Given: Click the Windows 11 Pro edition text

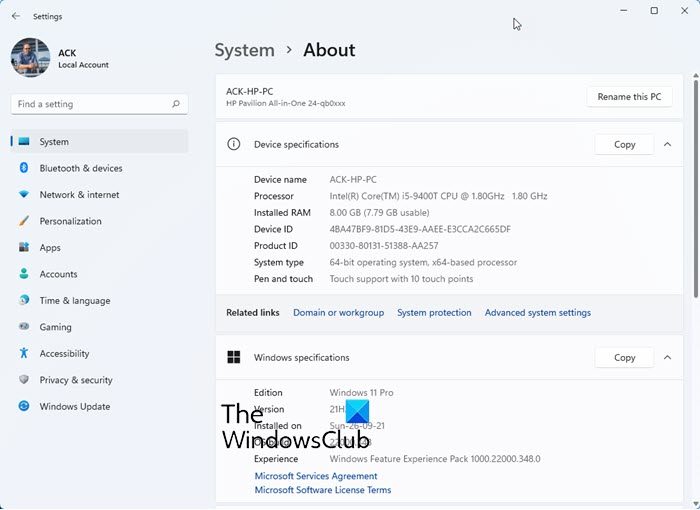Looking at the screenshot, I should coord(361,393).
